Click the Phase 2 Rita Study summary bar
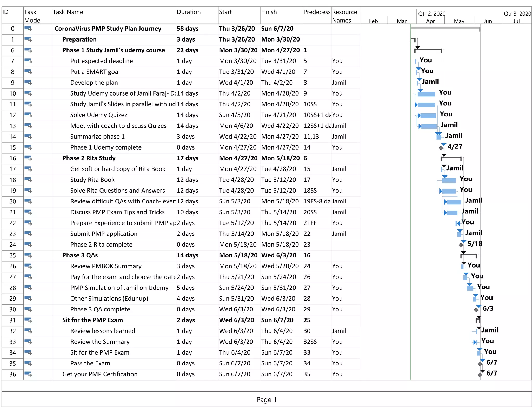 point(451,158)
